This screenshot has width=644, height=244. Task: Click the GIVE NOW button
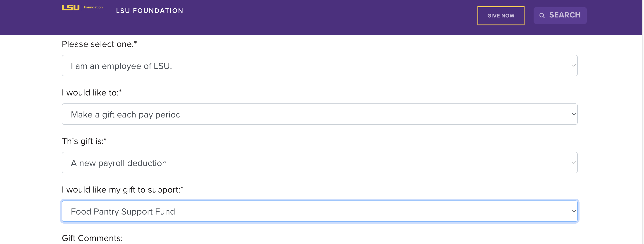tap(501, 16)
